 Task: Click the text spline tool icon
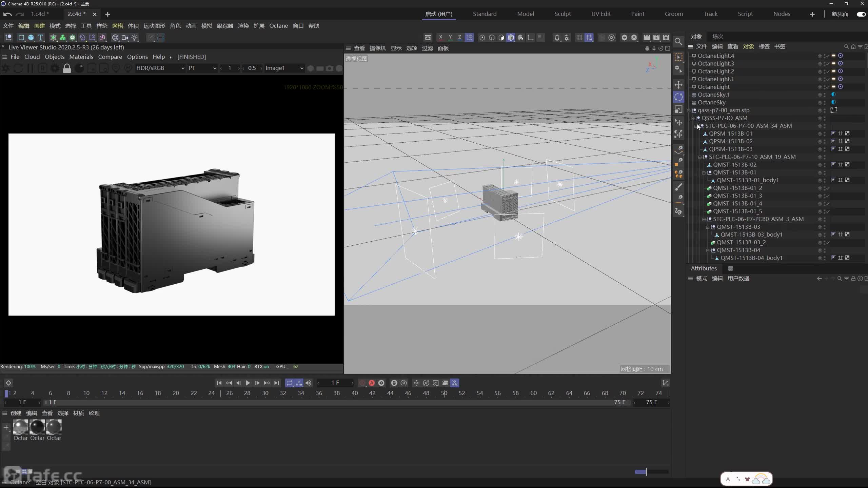pos(40,37)
